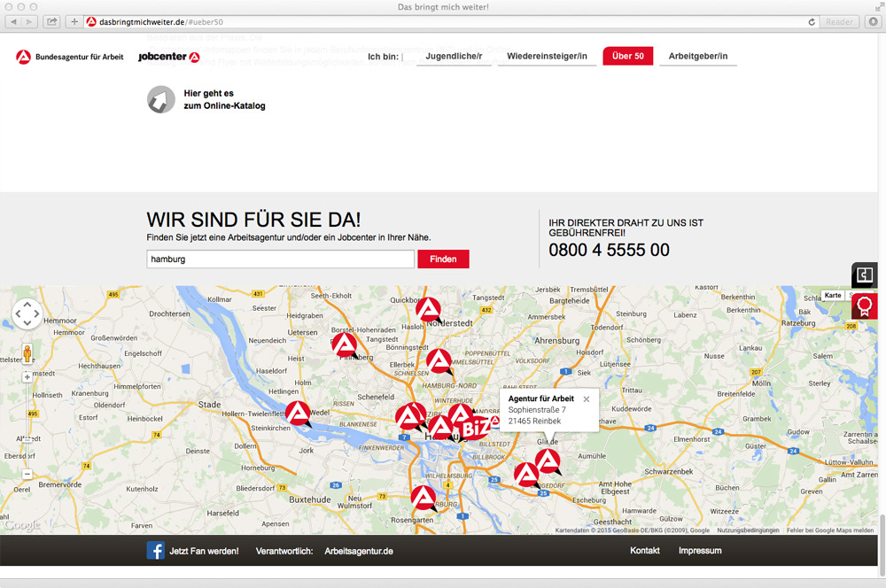Select the Karte map type button
This screenshot has width=886, height=588.
(833, 296)
